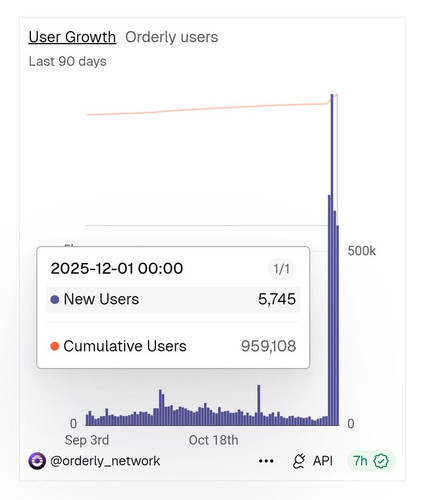425x500 pixels.
Task: Click the 2025-12-01 00:00 tooltip date
Action: [117, 268]
